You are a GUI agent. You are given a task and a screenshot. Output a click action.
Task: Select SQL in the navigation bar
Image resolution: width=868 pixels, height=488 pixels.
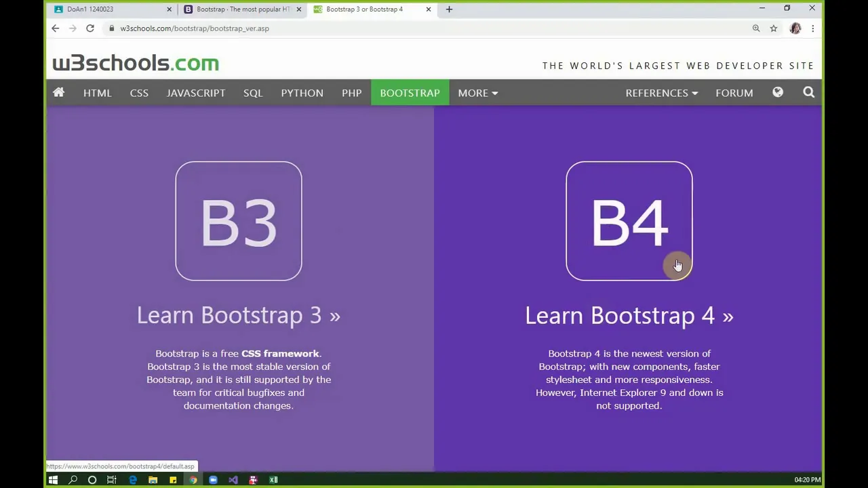253,93
